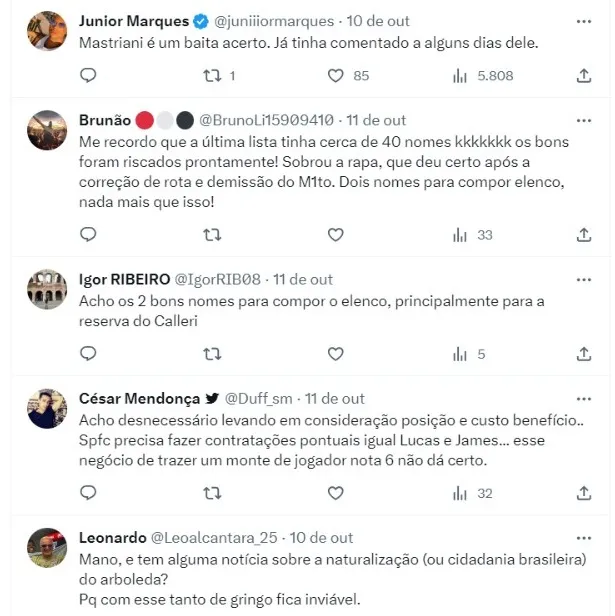Like Brunão's tweet about the list

click(336, 235)
